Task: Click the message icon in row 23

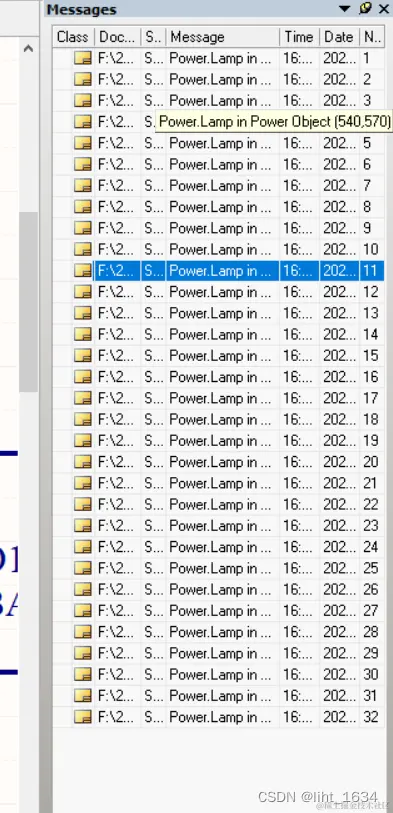Action: click(x=83, y=526)
